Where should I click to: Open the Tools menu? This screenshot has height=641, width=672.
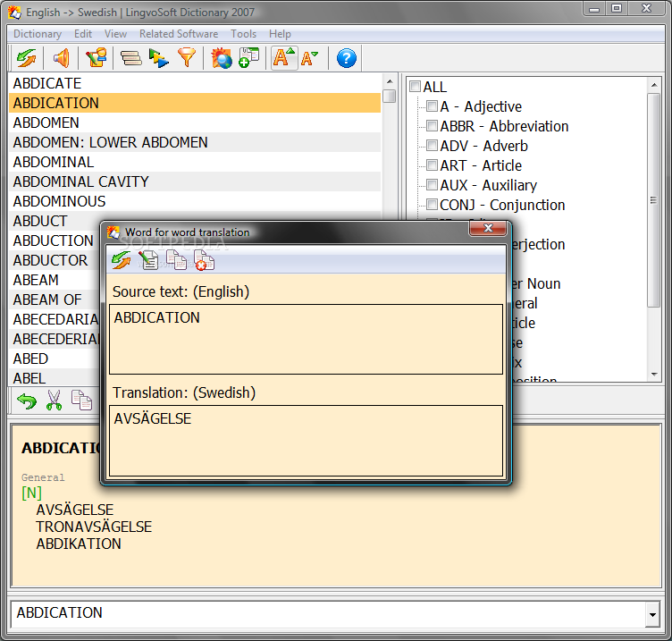click(x=243, y=34)
